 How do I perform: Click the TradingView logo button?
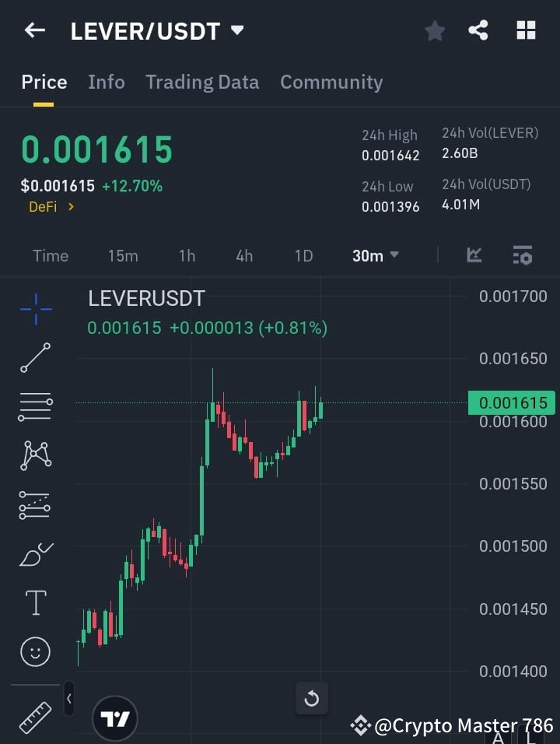click(115, 718)
